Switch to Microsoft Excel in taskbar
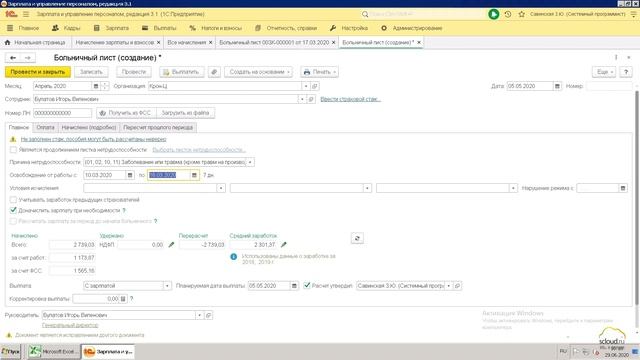Image resolution: width=640 pixels, height=360 pixels. tap(53, 351)
